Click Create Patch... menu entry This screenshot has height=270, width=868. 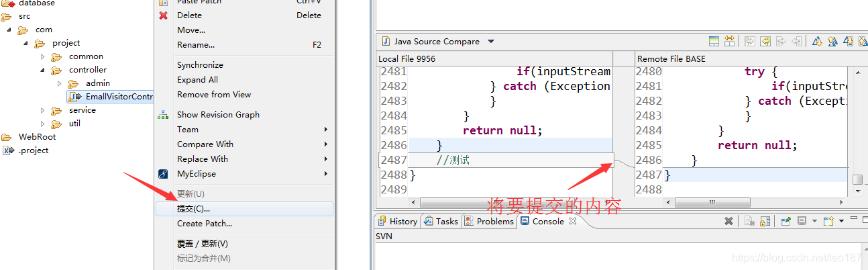point(244,224)
